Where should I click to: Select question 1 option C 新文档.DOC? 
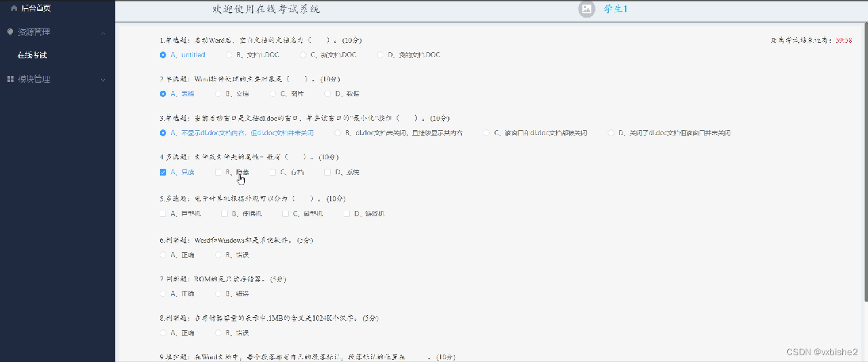coord(328,55)
